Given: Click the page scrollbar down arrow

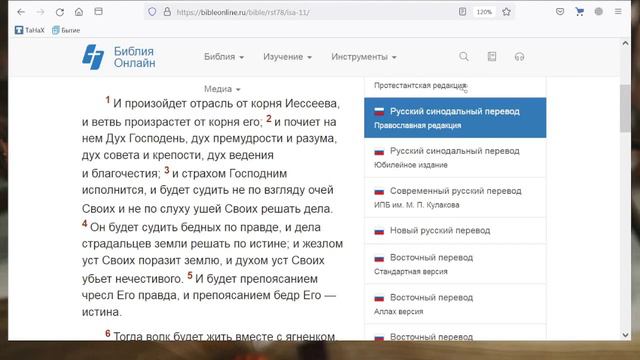Looking at the screenshot, I should (625, 335).
